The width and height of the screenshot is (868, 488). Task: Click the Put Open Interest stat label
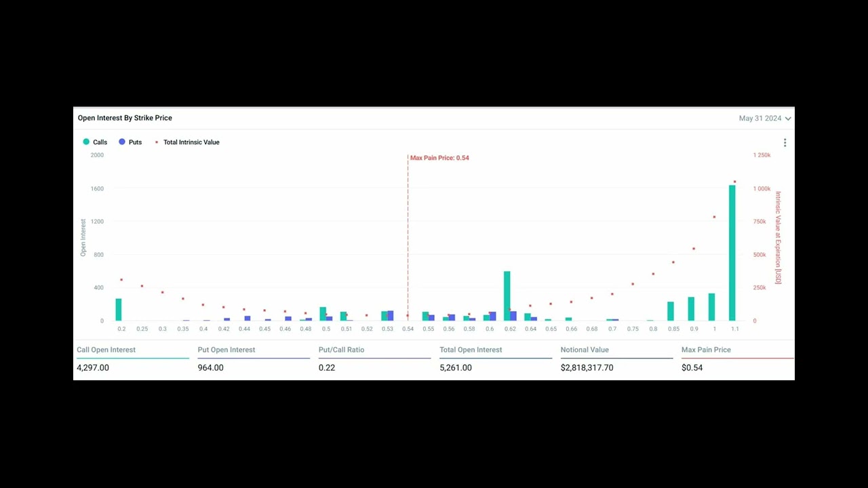tap(226, 350)
